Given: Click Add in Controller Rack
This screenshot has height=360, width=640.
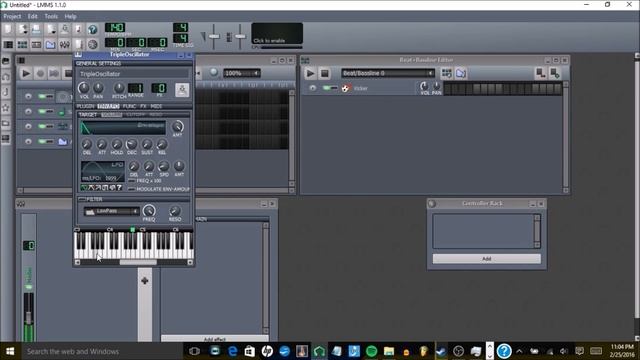Looking at the screenshot, I should point(487,259).
